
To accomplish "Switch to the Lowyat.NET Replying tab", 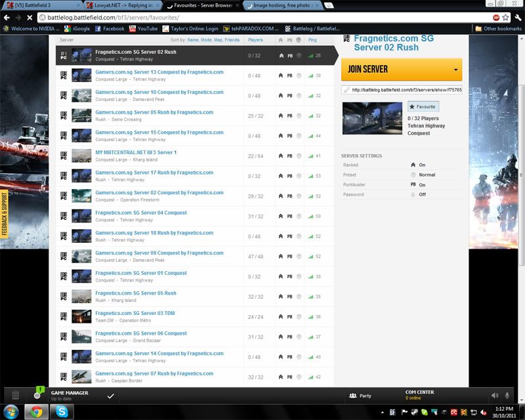I will [x=122, y=5].
